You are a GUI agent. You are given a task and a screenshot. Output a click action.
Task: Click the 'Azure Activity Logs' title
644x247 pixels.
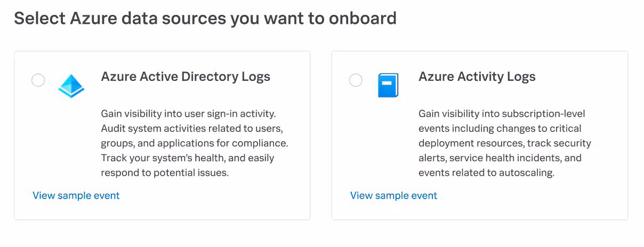[x=477, y=77]
